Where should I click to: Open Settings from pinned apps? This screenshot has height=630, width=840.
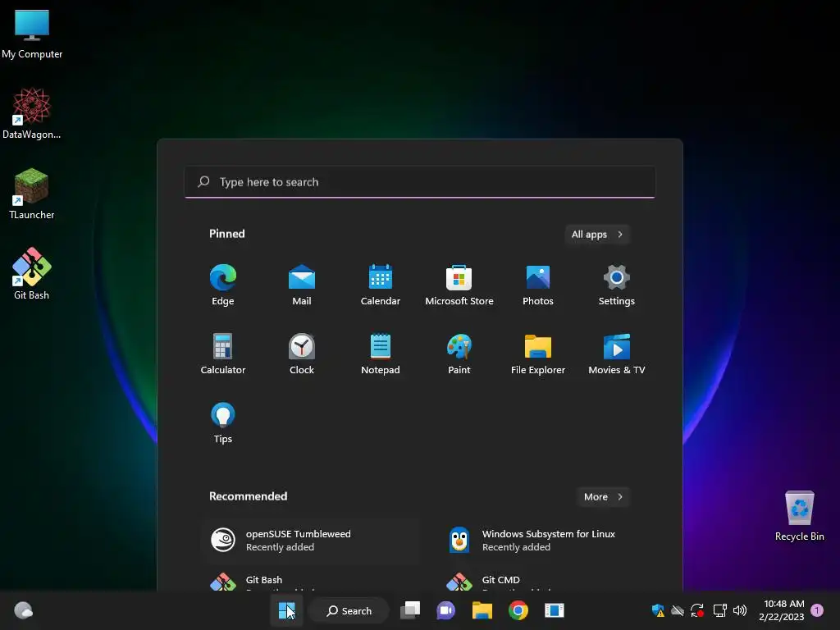click(x=617, y=285)
